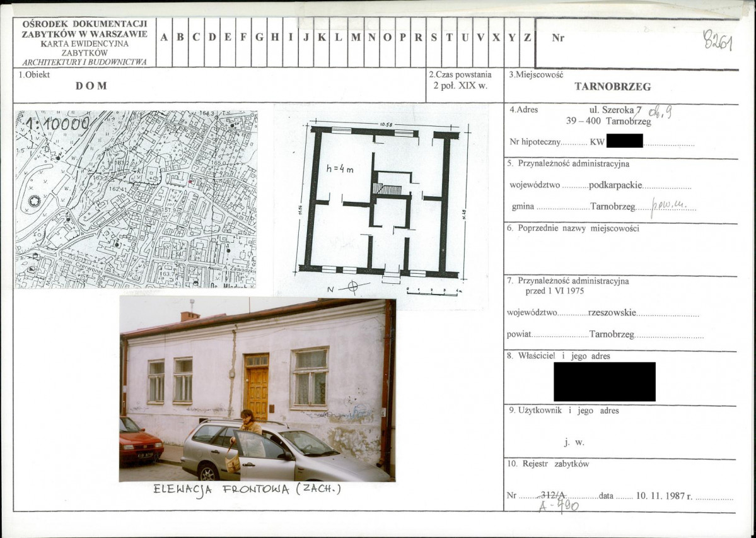Screen dimensions: 756x538
Task: Click the header 'OŚRODEK DOKUMENTACJI ZABYTKÓW W WARSZAWIE'
Action: tap(84, 29)
